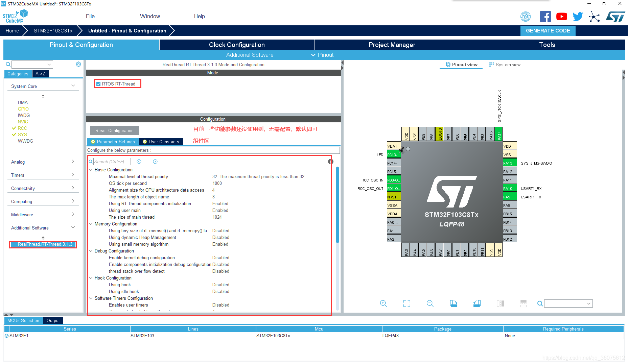Image resolution: width=628 pixels, height=364 pixels.
Task: Open the ST community network icon
Action: click(x=594, y=17)
